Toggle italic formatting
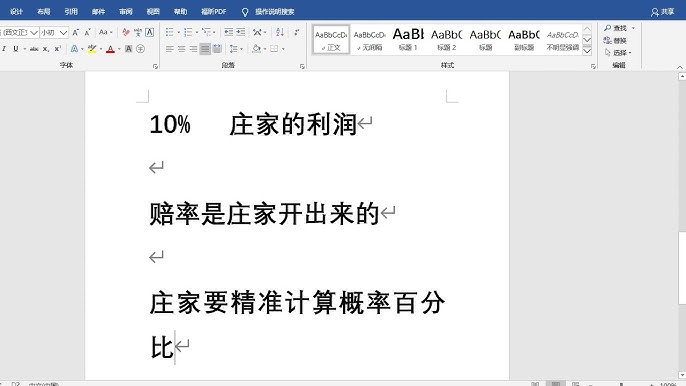Screen dimensions: 686x386 [4, 49]
